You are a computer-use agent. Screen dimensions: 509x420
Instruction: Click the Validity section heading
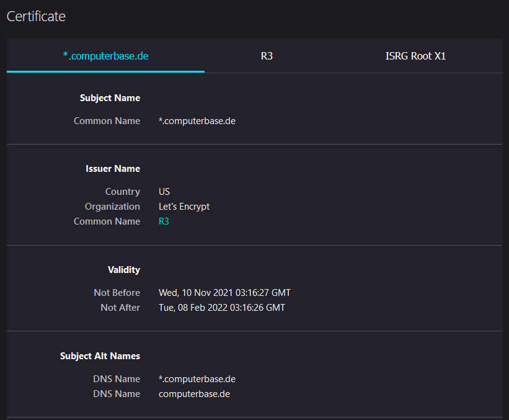click(x=123, y=270)
